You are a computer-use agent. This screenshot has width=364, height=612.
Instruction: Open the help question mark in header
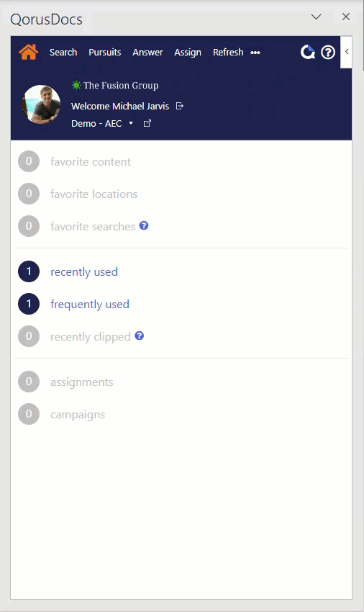pyautogui.click(x=328, y=53)
